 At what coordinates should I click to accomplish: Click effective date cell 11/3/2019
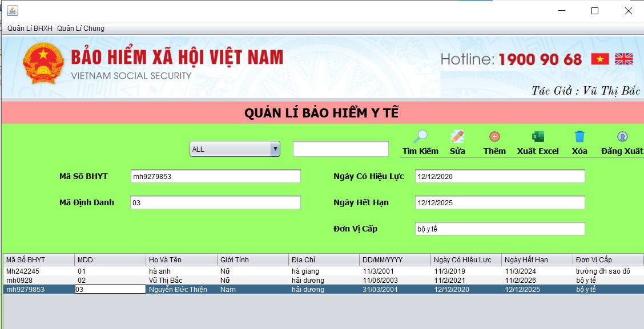(x=466, y=271)
